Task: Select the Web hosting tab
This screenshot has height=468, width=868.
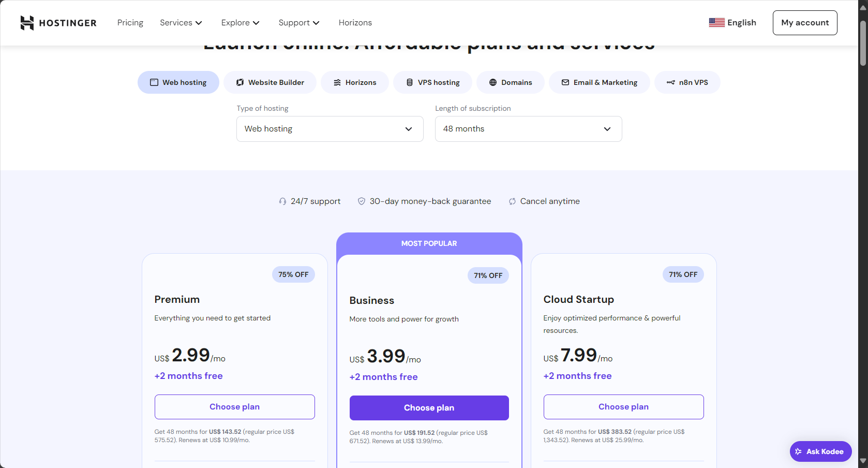Action: tap(178, 82)
